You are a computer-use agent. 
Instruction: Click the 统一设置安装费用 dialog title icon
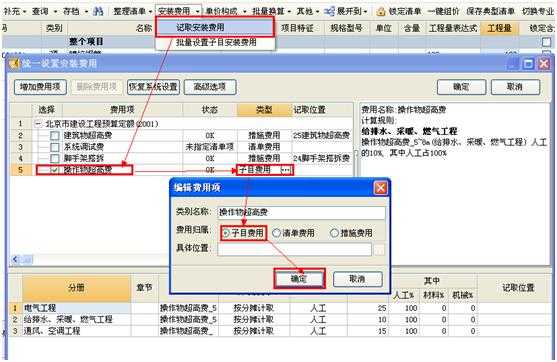(14, 64)
